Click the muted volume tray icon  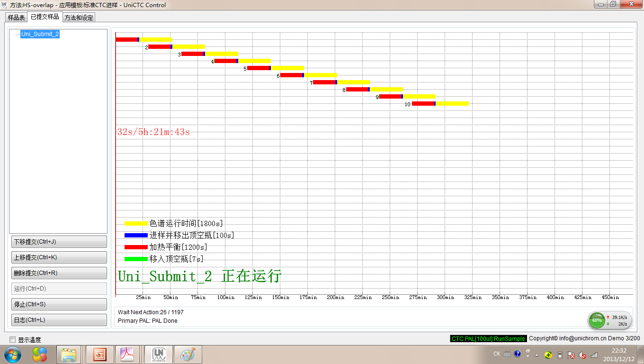582,355
